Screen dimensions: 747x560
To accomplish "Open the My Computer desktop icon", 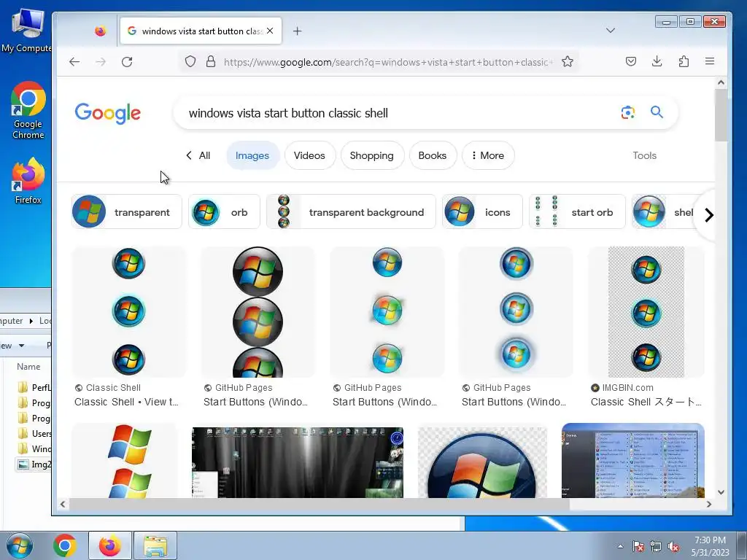I will [x=27, y=30].
